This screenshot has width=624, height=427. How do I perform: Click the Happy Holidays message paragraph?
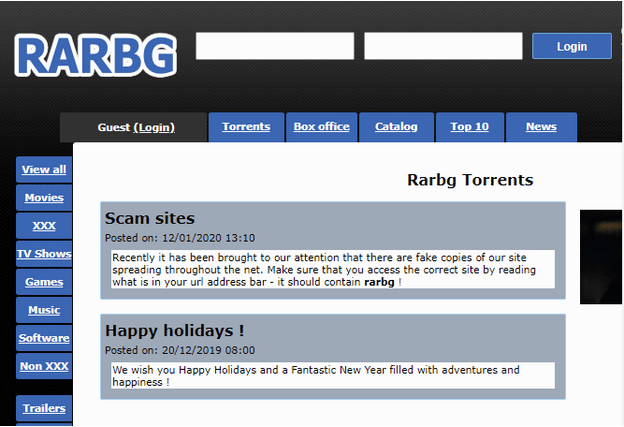[x=333, y=376]
